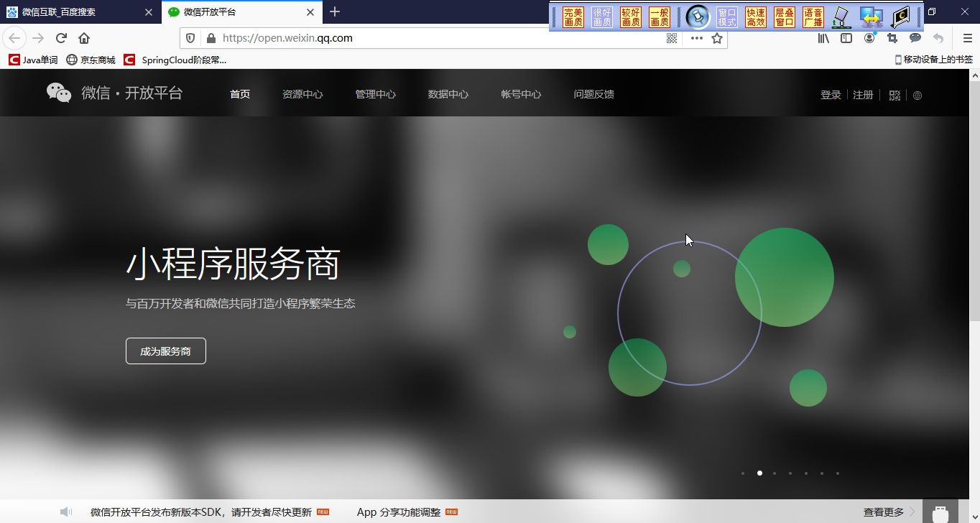980x523 pixels.
Task: Select 完美画质 quality in floating toolbar
Action: 573,17
